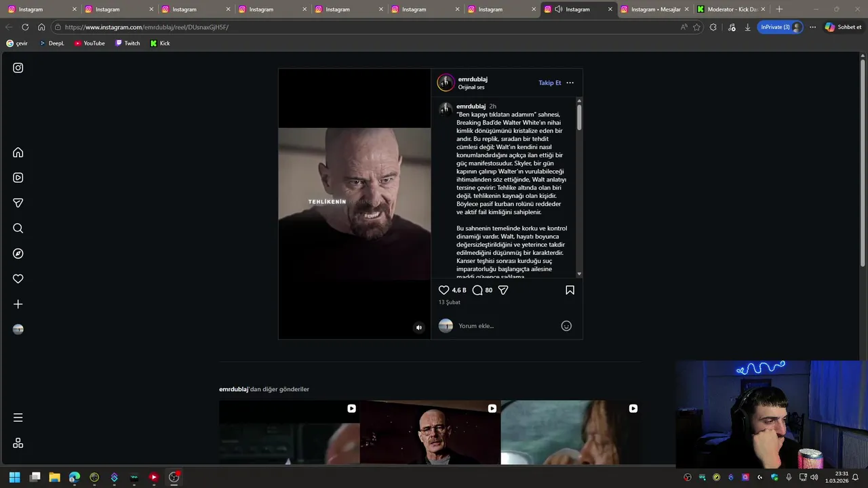Viewport: 868px width, 488px height.
Task: Click the 13 Şubat post date
Action: point(449,302)
